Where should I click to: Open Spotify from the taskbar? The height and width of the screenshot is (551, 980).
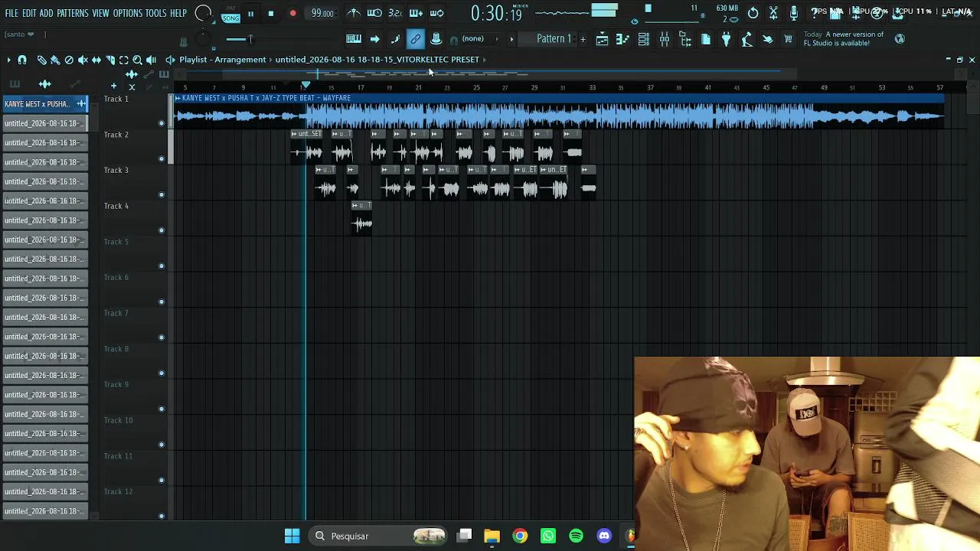coord(576,536)
